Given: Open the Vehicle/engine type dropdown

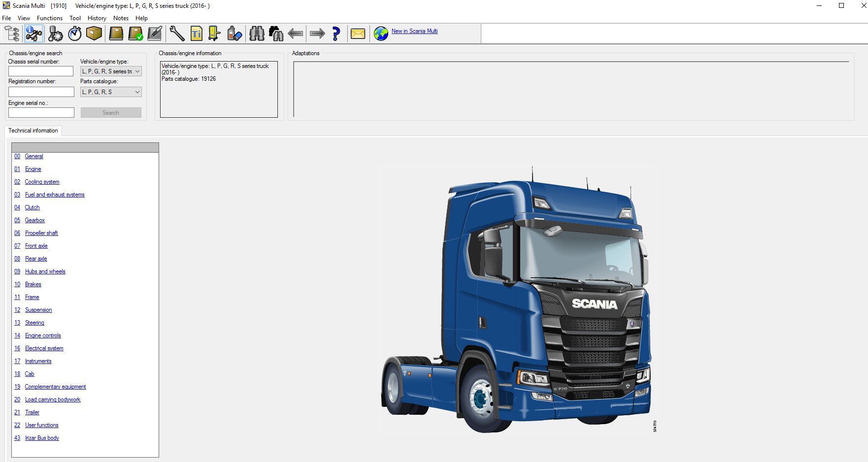Looking at the screenshot, I should click(110, 71).
